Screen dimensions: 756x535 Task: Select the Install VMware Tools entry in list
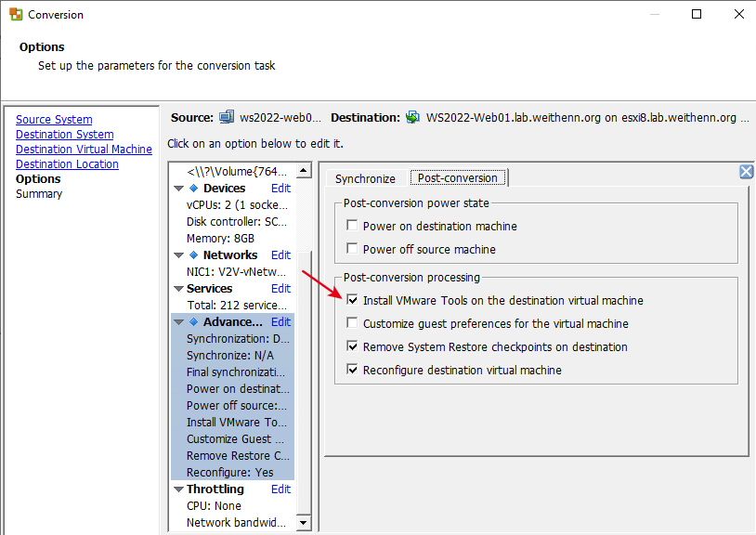click(236, 423)
